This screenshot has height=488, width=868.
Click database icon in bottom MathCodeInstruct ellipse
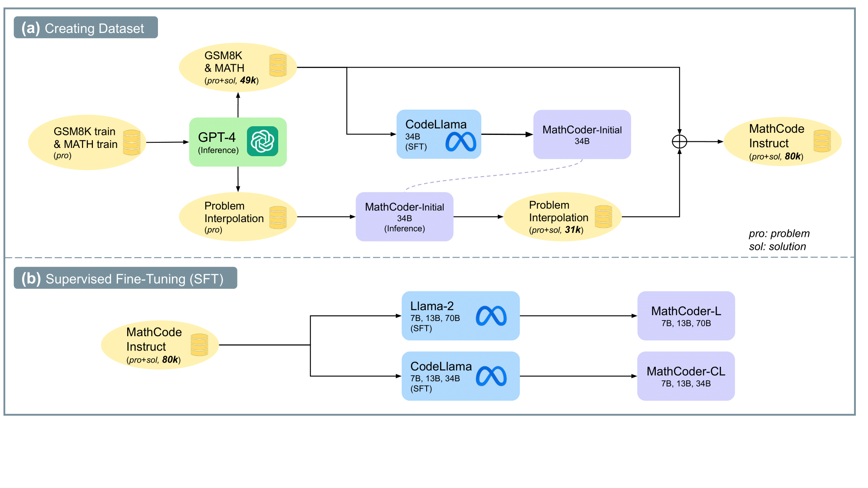point(199,345)
